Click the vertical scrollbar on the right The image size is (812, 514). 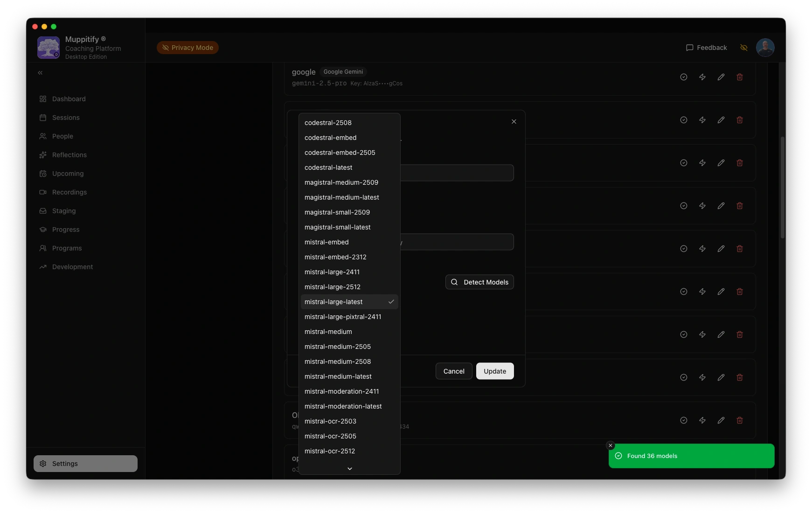pyautogui.click(x=782, y=187)
